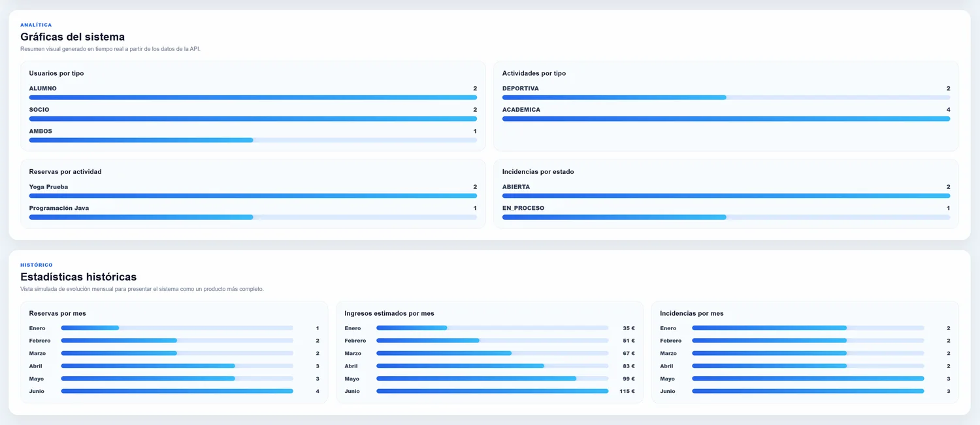Image resolution: width=980 pixels, height=425 pixels.
Task: Select the Yoga Prueba progress bar
Action: point(253,195)
